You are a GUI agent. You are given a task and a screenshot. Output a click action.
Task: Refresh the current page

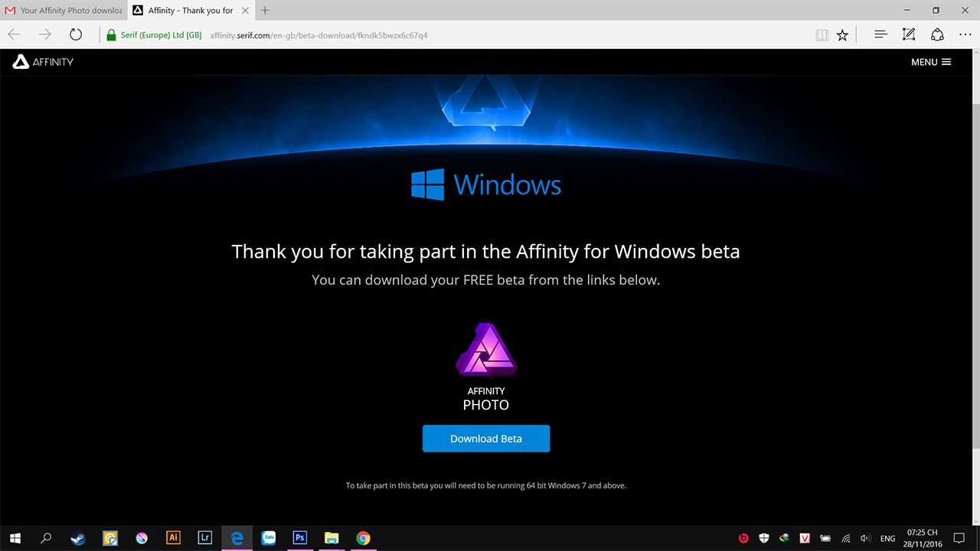pyautogui.click(x=74, y=34)
